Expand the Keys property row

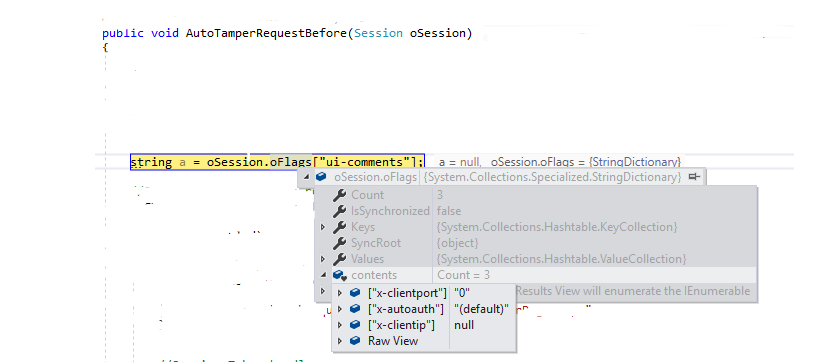pyautogui.click(x=323, y=227)
